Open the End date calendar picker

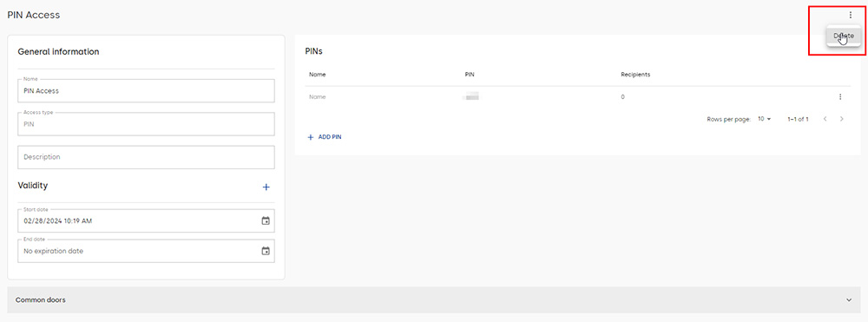click(x=266, y=251)
